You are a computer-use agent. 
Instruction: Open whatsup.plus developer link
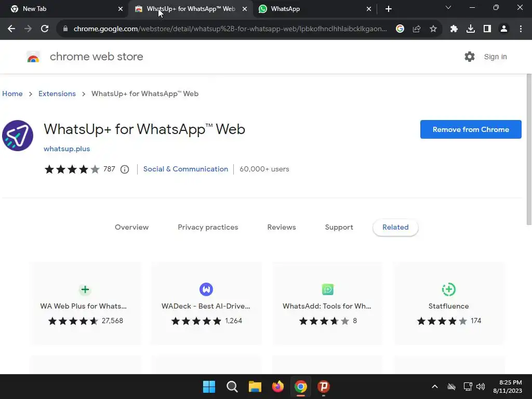67,149
